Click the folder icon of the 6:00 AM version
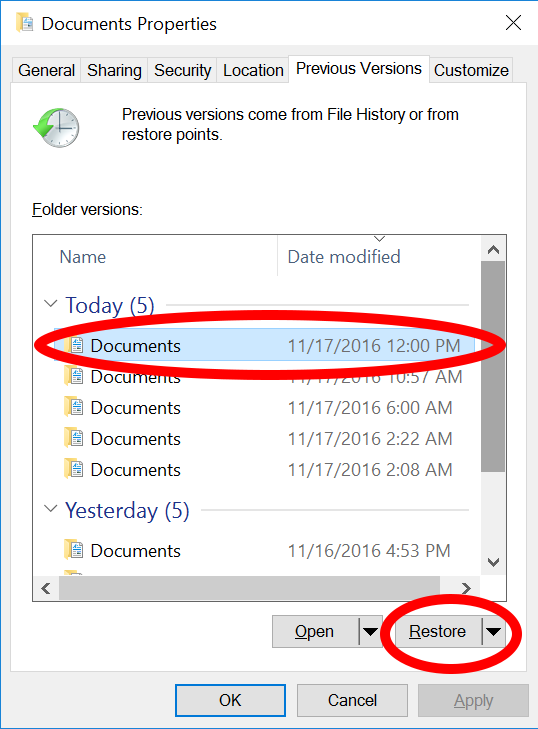 74,407
